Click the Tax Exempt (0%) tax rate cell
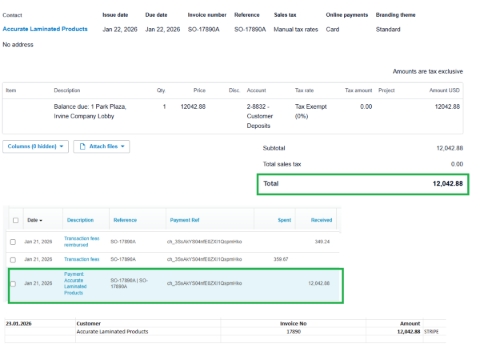The height and width of the screenshot is (360, 480). 311,111
